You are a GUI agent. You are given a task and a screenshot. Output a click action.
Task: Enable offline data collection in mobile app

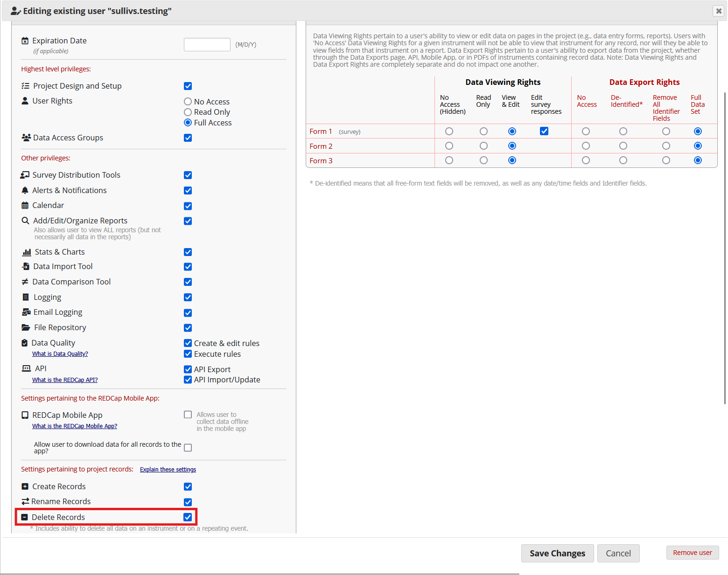[188, 414]
